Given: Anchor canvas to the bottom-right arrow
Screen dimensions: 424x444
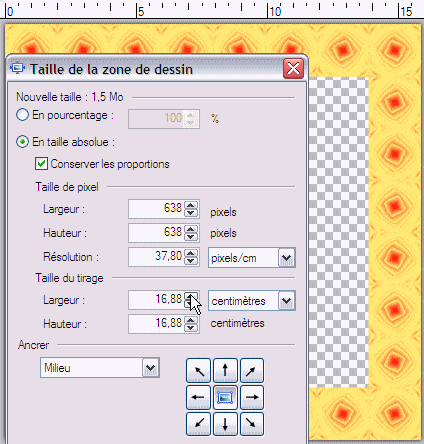Looking at the screenshot, I should click(x=252, y=424).
